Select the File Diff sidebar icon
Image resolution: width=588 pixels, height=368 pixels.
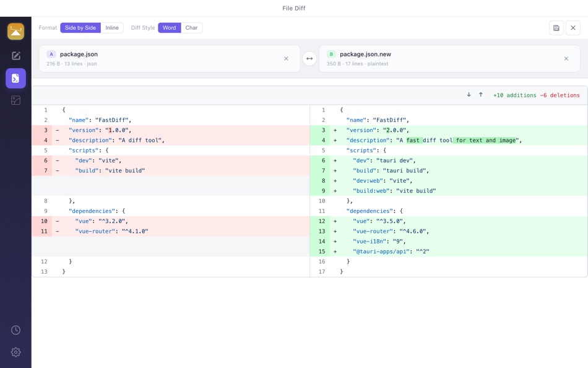coord(15,78)
